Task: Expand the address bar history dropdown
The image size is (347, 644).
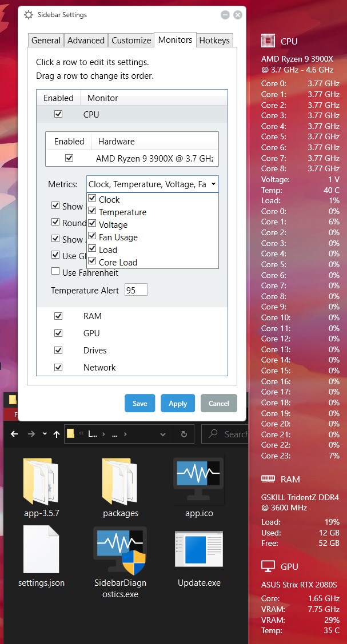Action: tap(163, 434)
